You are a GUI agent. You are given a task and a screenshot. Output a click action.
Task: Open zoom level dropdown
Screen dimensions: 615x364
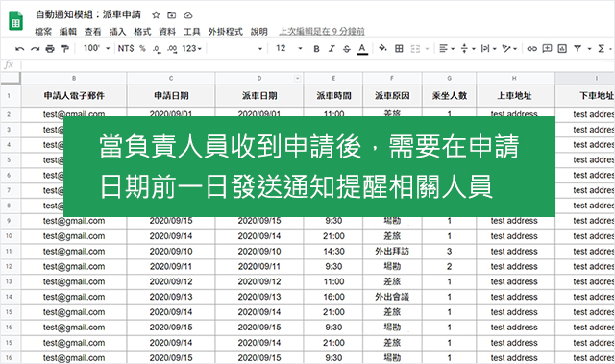coord(96,48)
